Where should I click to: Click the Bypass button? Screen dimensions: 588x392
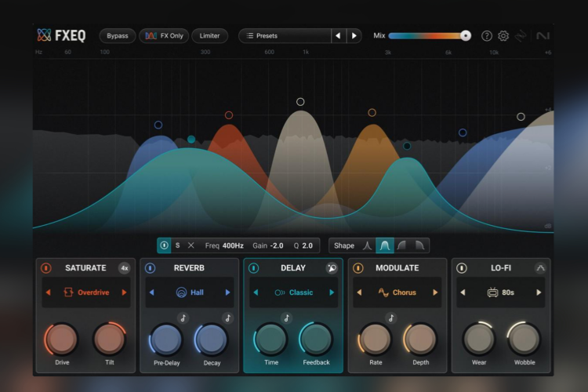(x=117, y=36)
